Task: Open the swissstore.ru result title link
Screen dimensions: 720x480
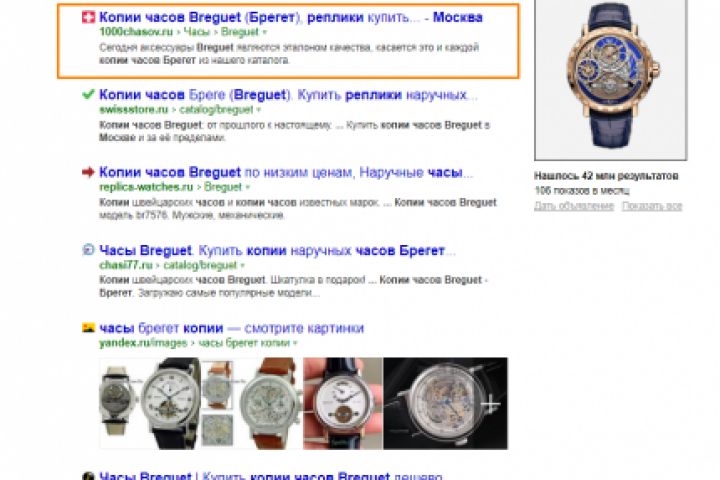Action: [288, 95]
